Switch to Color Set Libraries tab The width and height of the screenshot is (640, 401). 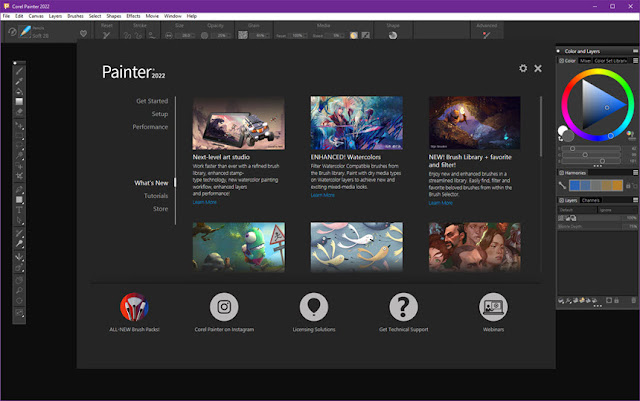610,61
